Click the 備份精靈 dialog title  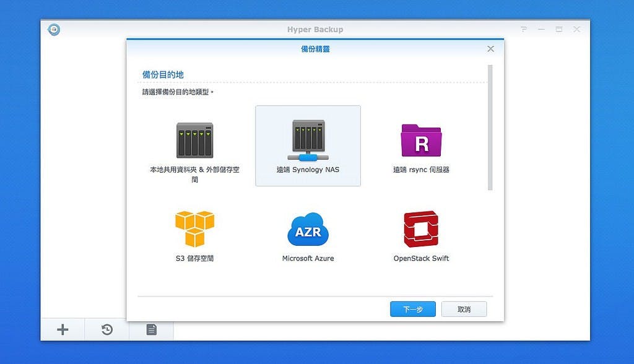click(315, 49)
